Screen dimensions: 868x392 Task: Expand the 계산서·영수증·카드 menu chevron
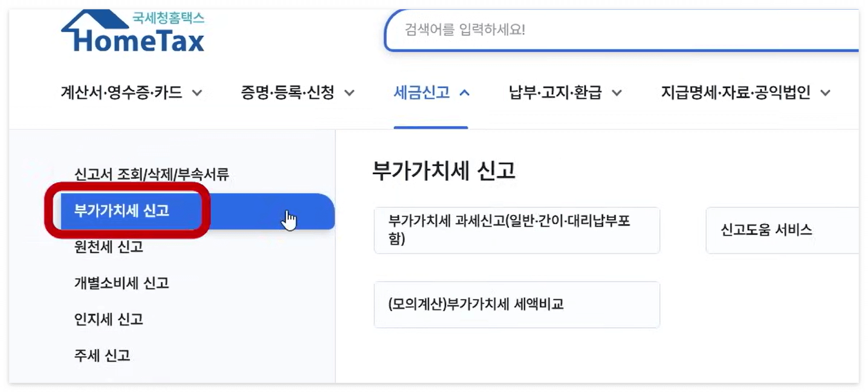click(196, 93)
